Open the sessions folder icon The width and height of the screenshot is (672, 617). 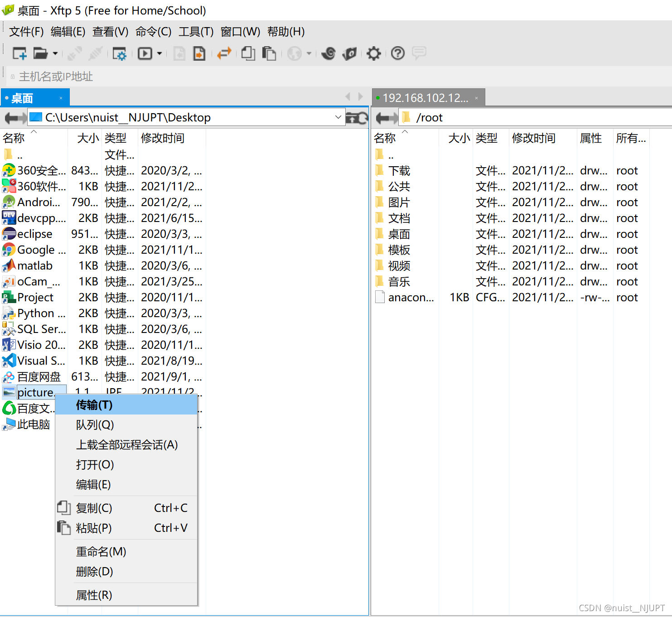[40, 53]
